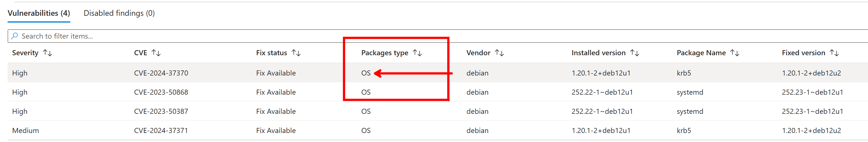
Task: Click krb5 package in the first row
Action: (684, 73)
